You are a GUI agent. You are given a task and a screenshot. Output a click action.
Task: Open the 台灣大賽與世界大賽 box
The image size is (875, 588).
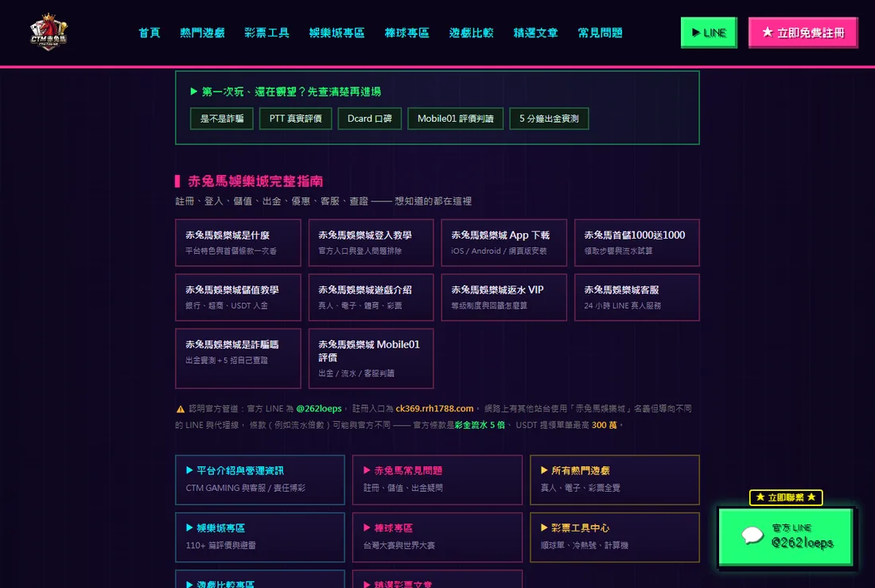437,537
